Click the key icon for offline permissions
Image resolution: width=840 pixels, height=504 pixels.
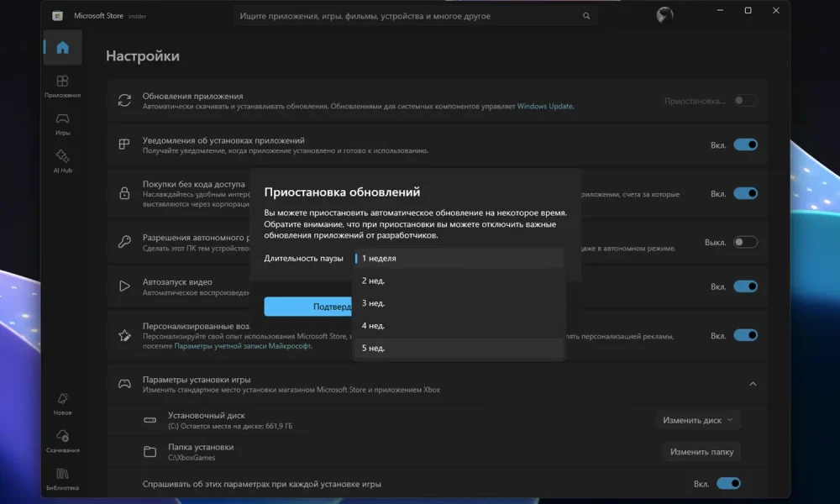124,242
